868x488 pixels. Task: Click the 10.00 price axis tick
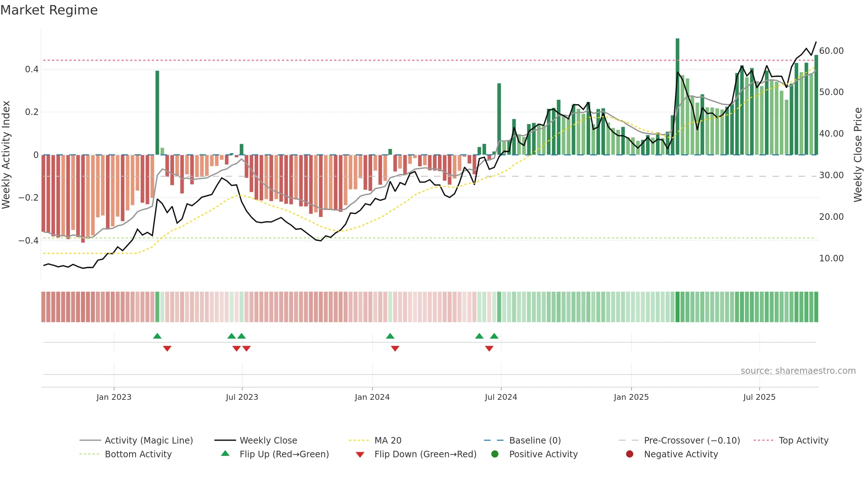[831, 258]
